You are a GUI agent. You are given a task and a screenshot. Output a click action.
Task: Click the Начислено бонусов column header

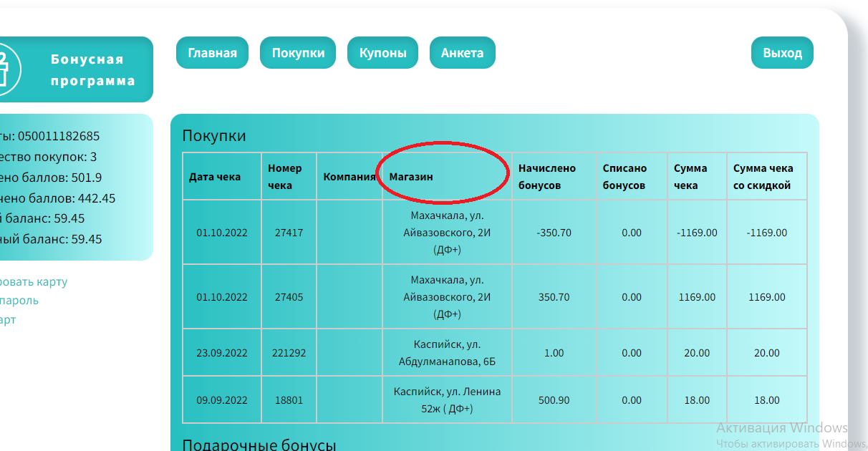click(547, 177)
